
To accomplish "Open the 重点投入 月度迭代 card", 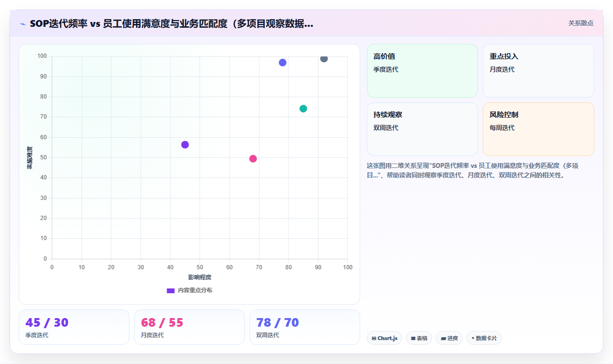I will coord(538,71).
